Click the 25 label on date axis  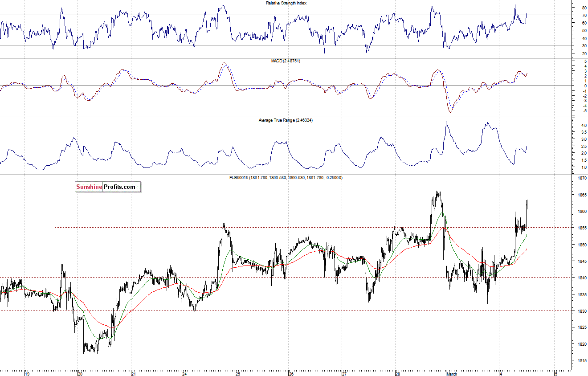coord(238,373)
